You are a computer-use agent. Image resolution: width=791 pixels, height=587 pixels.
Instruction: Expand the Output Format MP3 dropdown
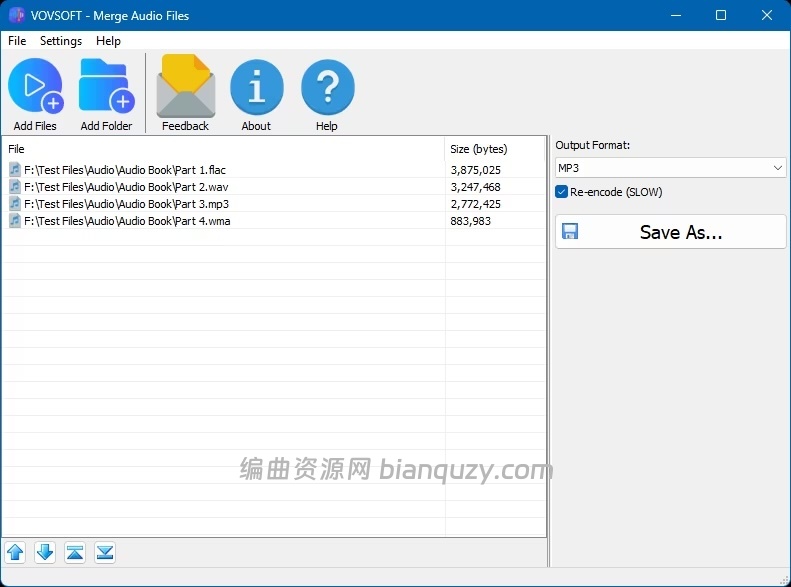tap(671, 168)
